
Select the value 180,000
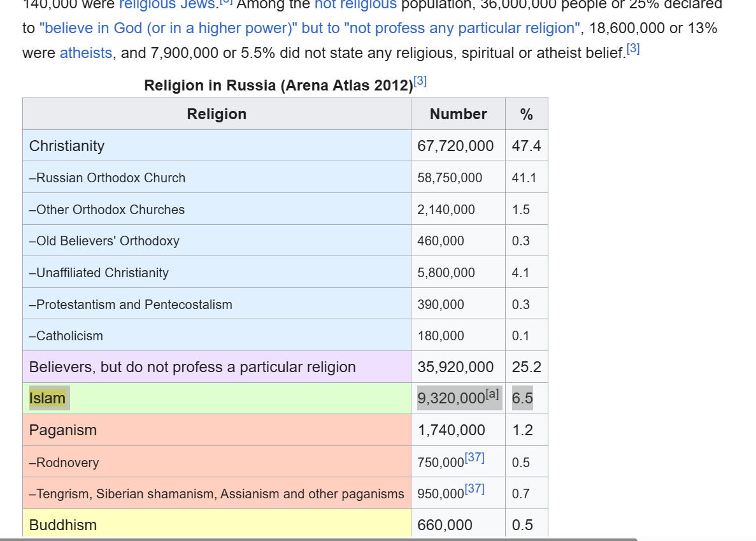[441, 336]
